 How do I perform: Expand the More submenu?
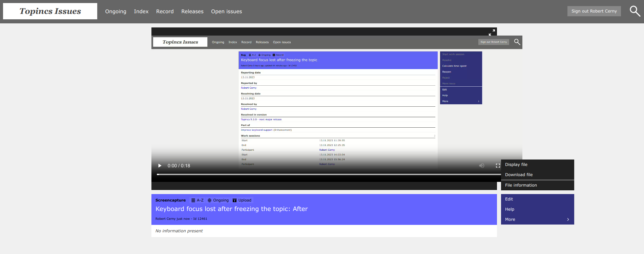pos(537,219)
